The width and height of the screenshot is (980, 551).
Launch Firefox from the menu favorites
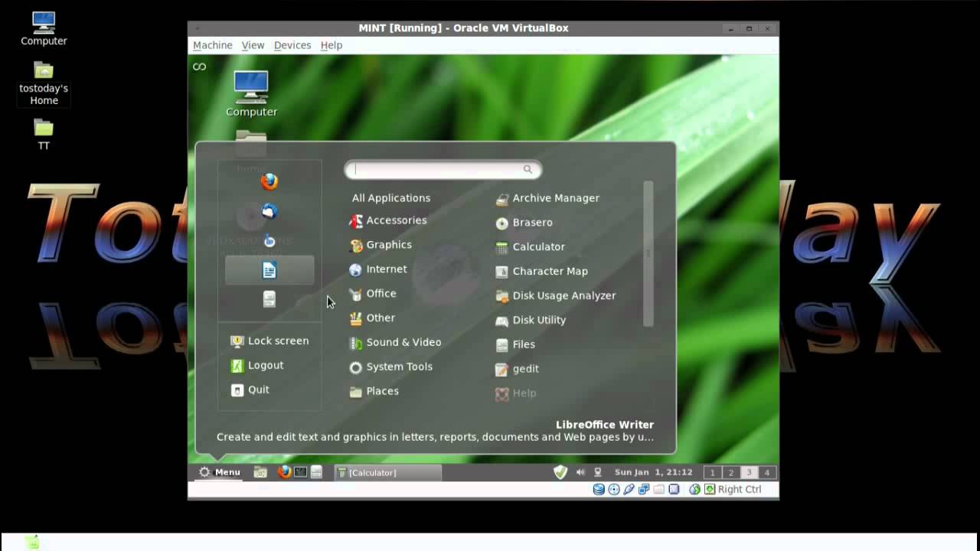pyautogui.click(x=269, y=181)
